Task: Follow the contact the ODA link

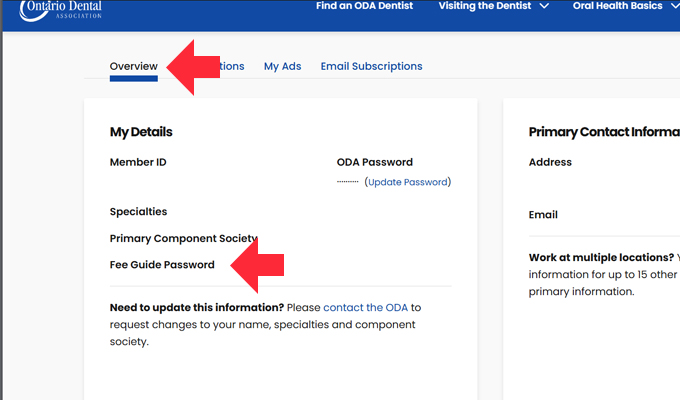Action: coord(366,308)
